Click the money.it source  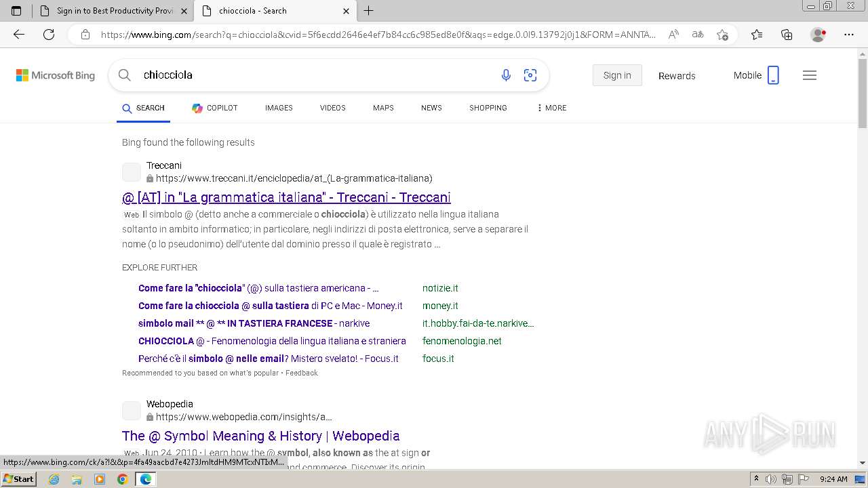(440, 306)
